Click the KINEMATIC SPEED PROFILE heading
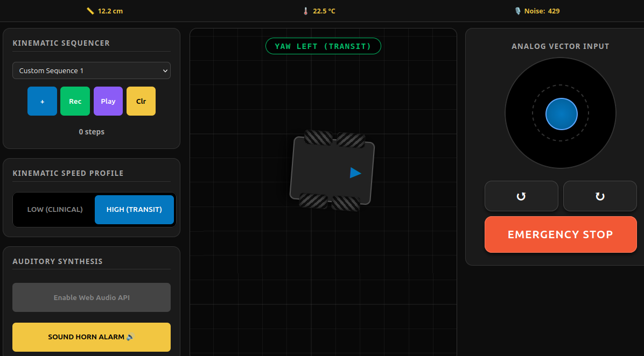The height and width of the screenshot is (356, 644). tap(68, 173)
